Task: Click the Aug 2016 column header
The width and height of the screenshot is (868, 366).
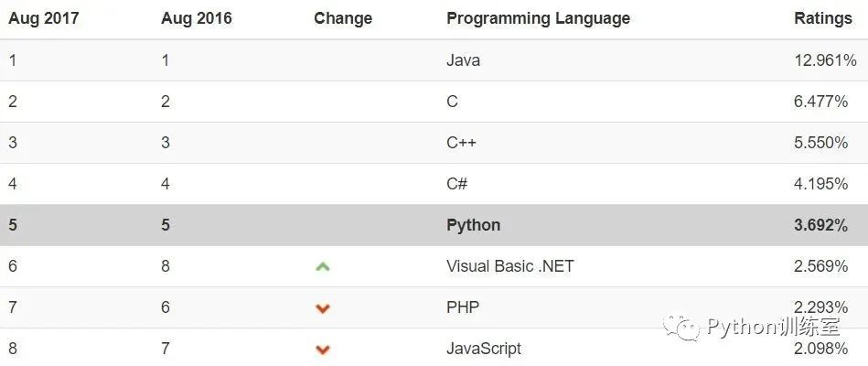Action: point(196,18)
